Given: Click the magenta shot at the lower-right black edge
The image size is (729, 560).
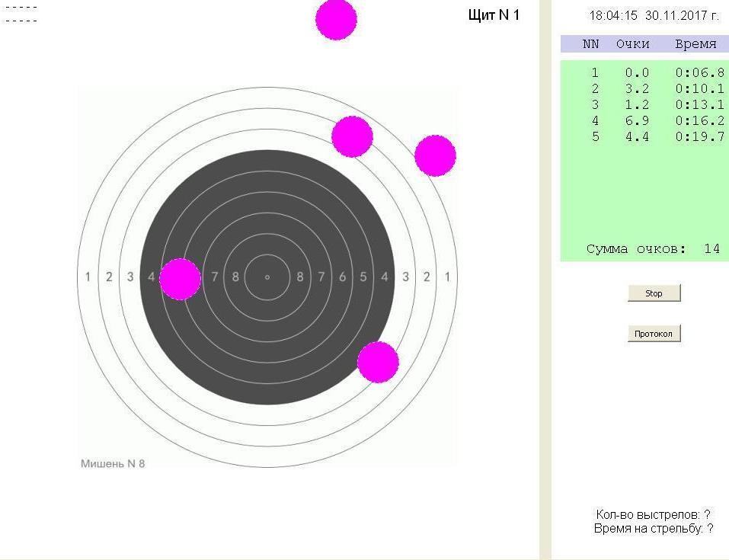Looking at the screenshot, I should (378, 362).
